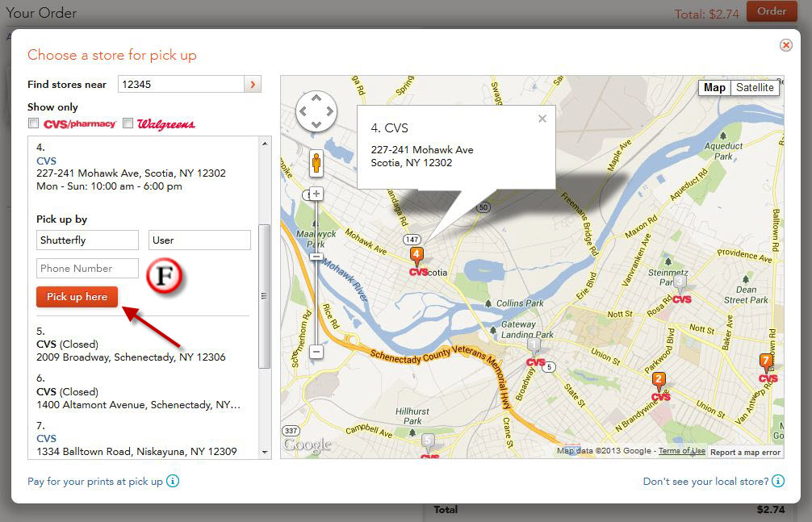
Task: Click the Phone Number input field
Action: coord(87,269)
